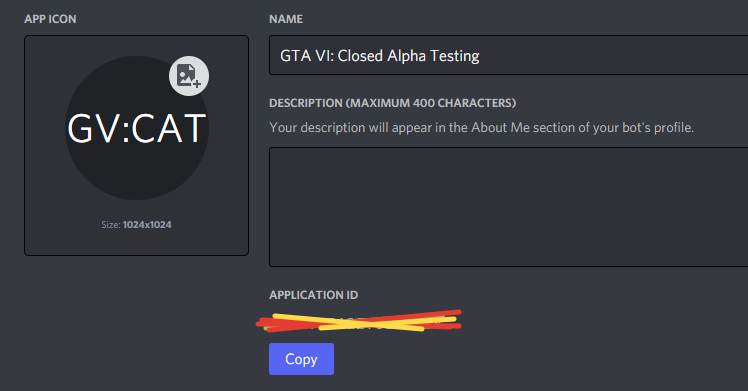Click the Size: 1024x1024 caption

coord(136,225)
